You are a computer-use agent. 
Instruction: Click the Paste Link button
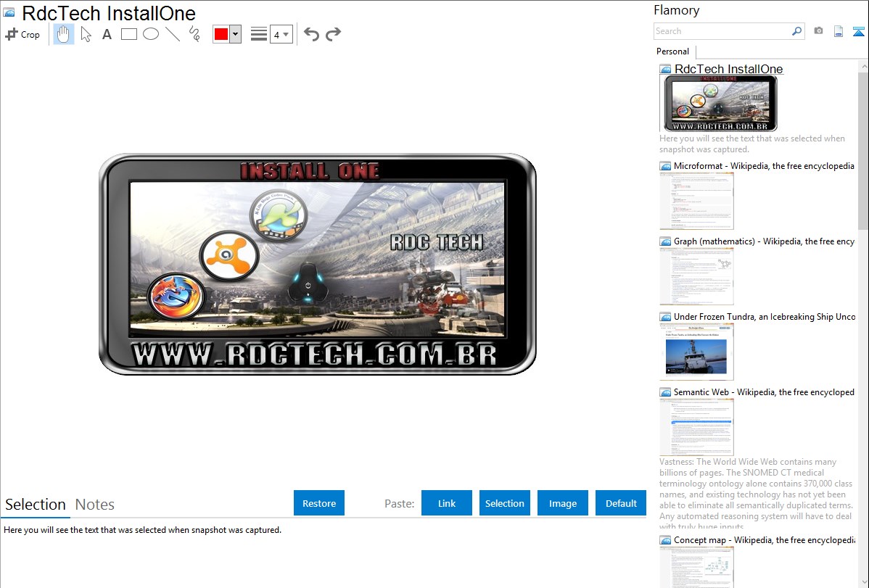[447, 503]
